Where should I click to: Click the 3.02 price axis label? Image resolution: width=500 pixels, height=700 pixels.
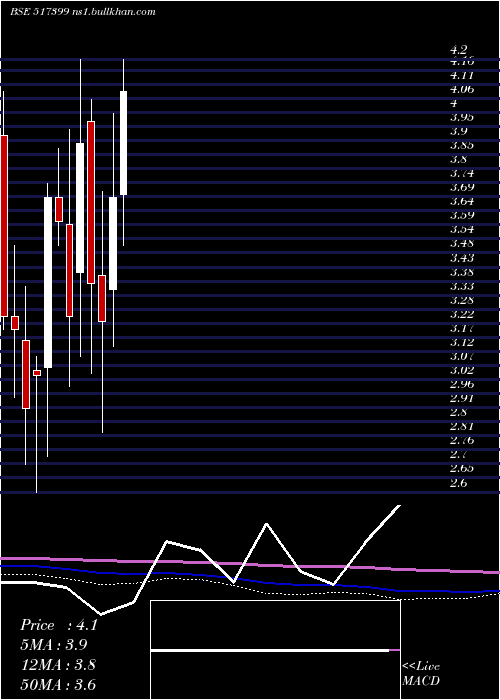462,370
